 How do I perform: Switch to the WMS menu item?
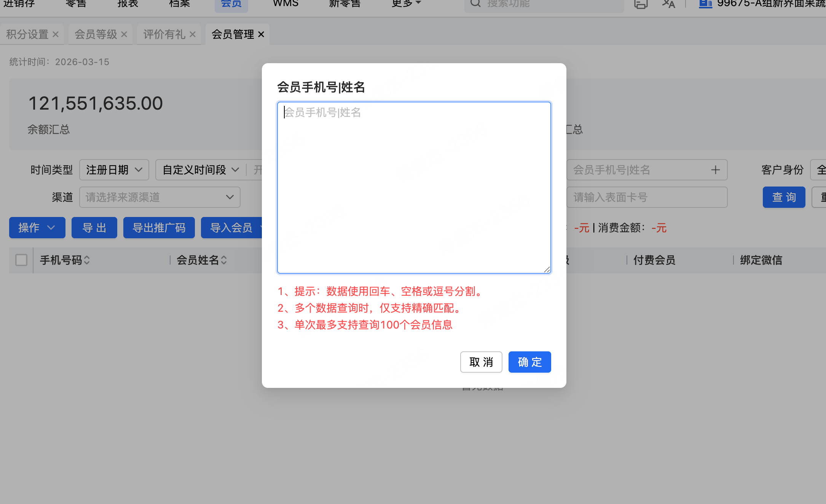pyautogui.click(x=285, y=4)
